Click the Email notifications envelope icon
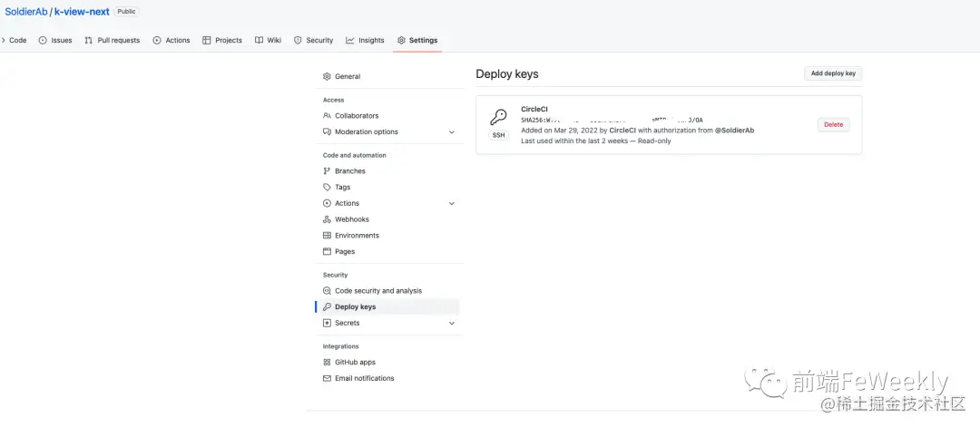 pyautogui.click(x=327, y=378)
